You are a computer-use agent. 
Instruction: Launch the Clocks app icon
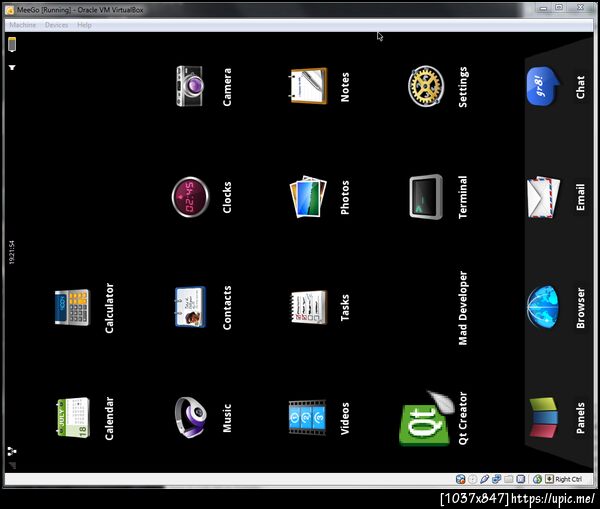(190, 197)
